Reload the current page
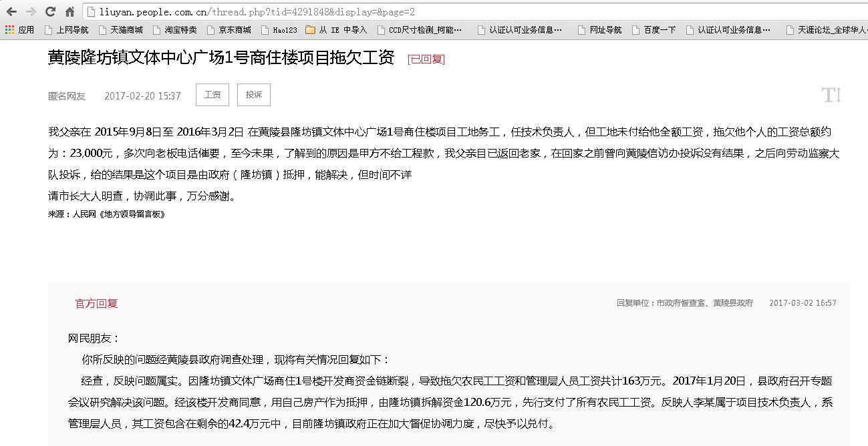Viewport: 868px width, 446px height. pyautogui.click(x=50, y=12)
